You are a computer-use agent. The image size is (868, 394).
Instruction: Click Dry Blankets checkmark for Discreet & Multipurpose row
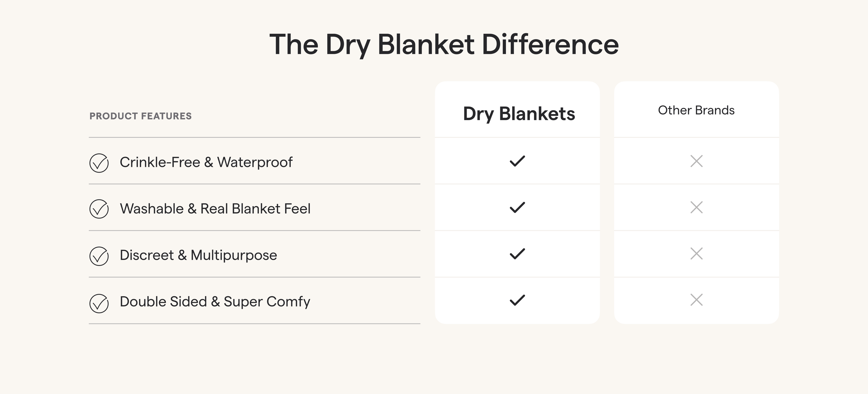517,254
